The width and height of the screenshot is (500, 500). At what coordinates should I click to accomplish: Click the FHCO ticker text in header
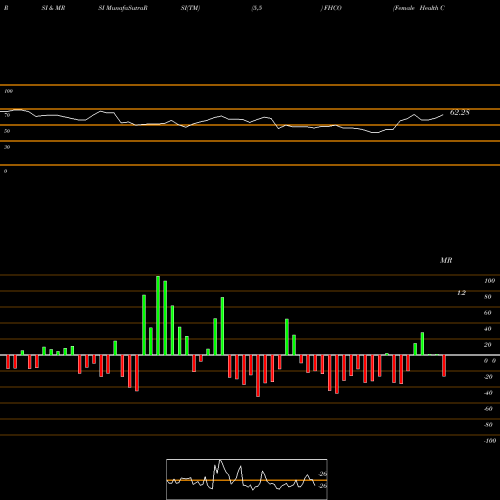tap(332, 8)
